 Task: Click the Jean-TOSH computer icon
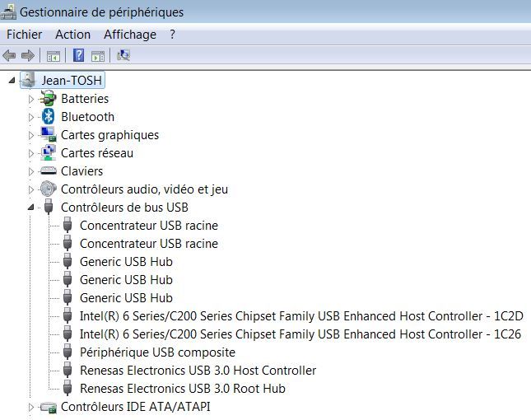[29, 80]
